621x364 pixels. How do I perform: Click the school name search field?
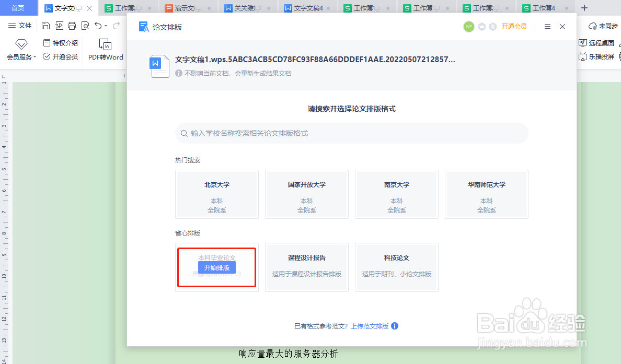[352, 133]
